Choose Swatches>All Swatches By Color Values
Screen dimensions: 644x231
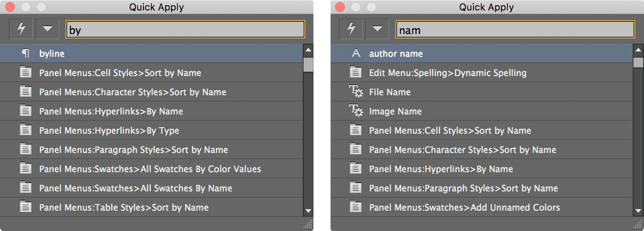151,169
